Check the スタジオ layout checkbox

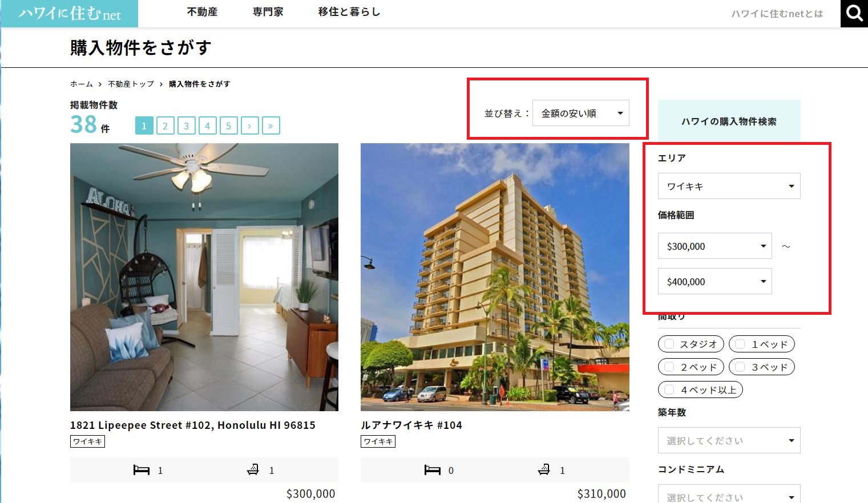tap(669, 344)
